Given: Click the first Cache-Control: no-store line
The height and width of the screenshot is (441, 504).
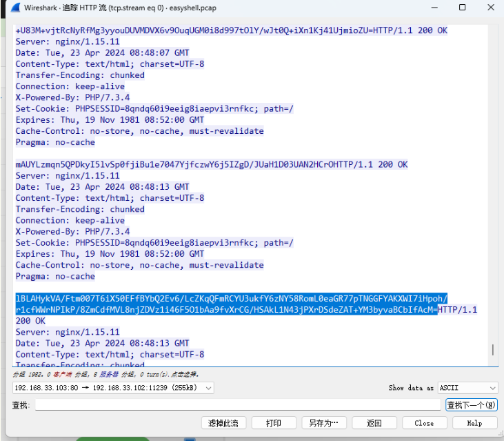Looking at the screenshot, I should coord(140,131).
